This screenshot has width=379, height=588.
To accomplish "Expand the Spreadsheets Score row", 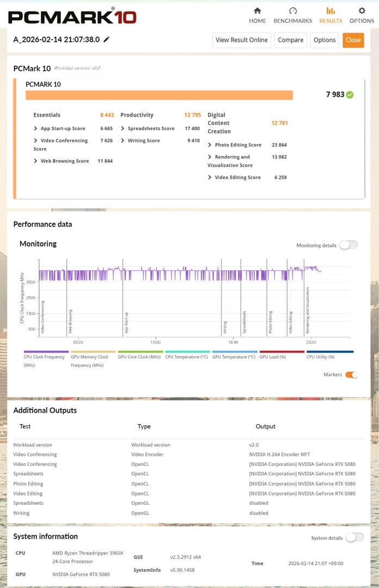I will pyautogui.click(x=123, y=128).
